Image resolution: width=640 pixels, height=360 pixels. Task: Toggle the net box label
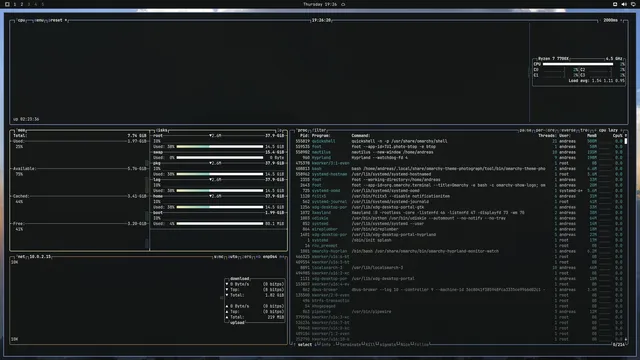(x=21, y=257)
